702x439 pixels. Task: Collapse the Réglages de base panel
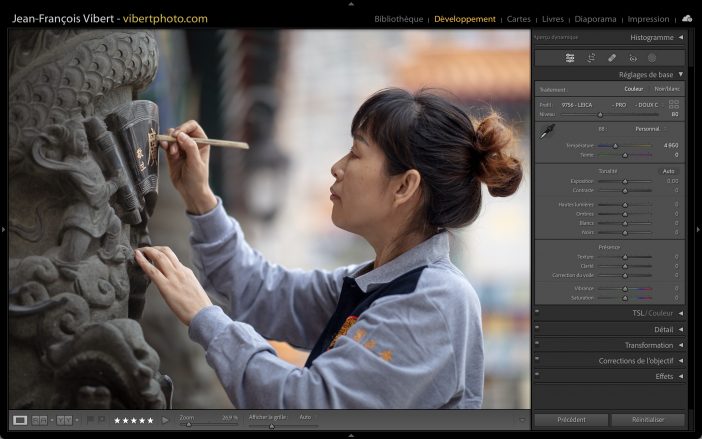click(x=681, y=74)
